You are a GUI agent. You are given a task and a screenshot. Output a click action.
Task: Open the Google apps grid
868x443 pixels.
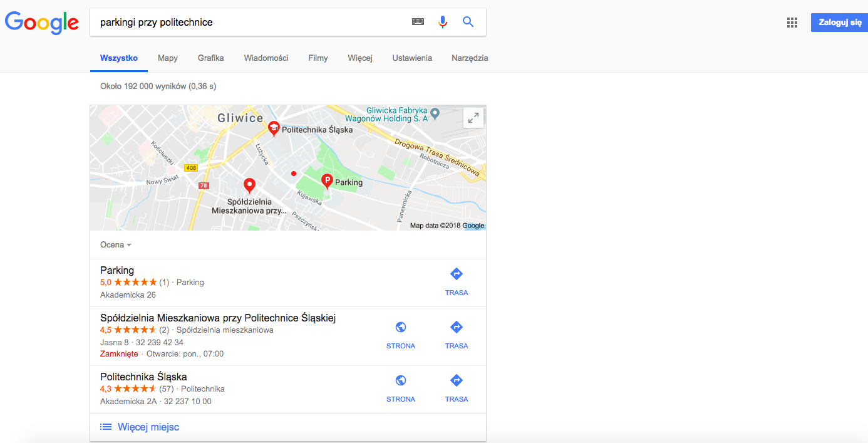[x=792, y=23]
